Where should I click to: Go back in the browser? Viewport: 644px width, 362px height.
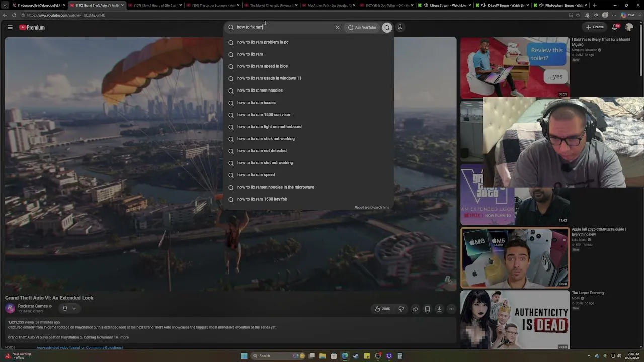pyautogui.click(x=5, y=15)
